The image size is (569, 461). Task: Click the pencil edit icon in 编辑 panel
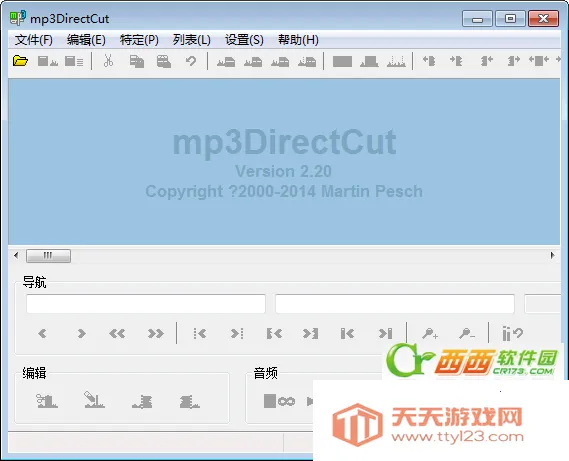(x=94, y=400)
